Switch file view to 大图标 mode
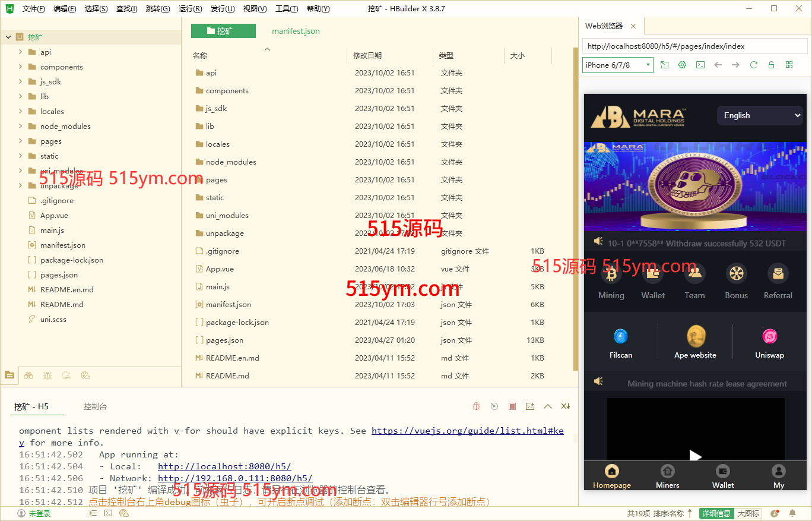This screenshot has width=812, height=521. 748,513
